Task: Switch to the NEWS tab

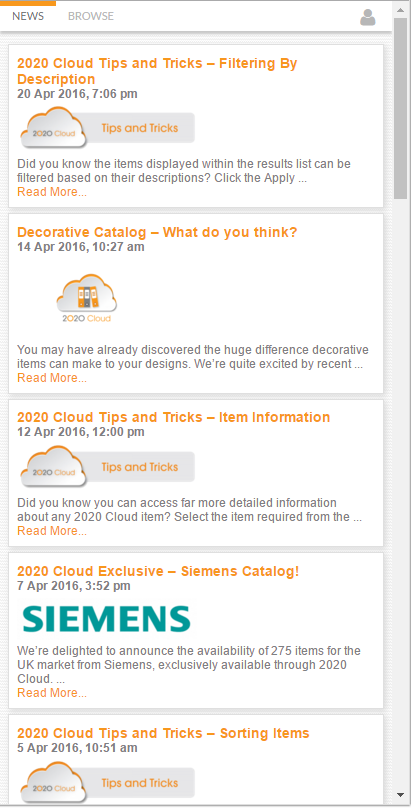Action: [x=28, y=16]
